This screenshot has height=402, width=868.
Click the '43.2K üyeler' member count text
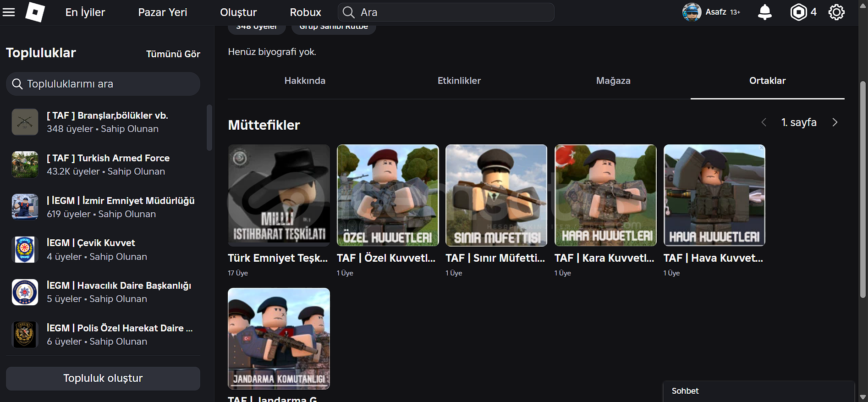coord(73,171)
